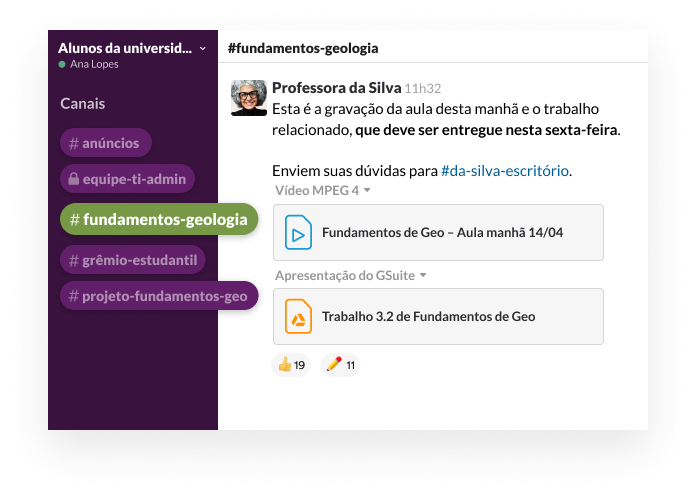The image size is (696, 496).
Task: Click the lock icon on equipe-ti-admin
Action: click(x=72, y=180)
